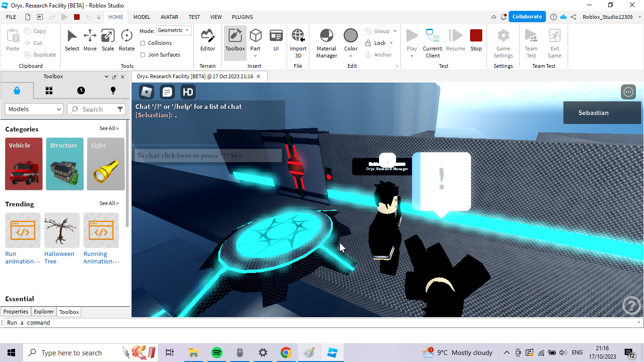Image resolution: width=644 pixels, height=362 pixels.
Task: Activate the Rotate tool
Action: pyautogui.click(x=126, y=41)
